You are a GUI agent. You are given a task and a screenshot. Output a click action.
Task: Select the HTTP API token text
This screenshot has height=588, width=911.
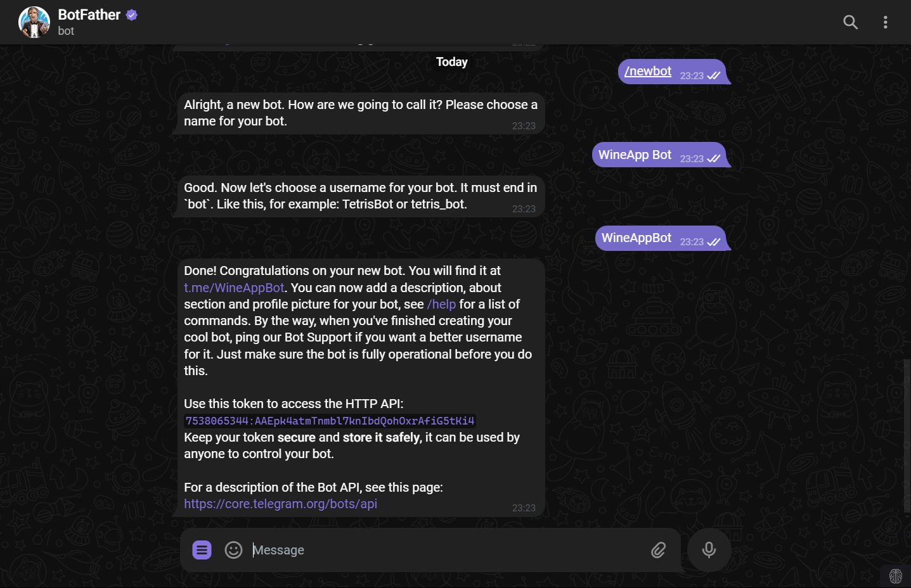(330, 420)
